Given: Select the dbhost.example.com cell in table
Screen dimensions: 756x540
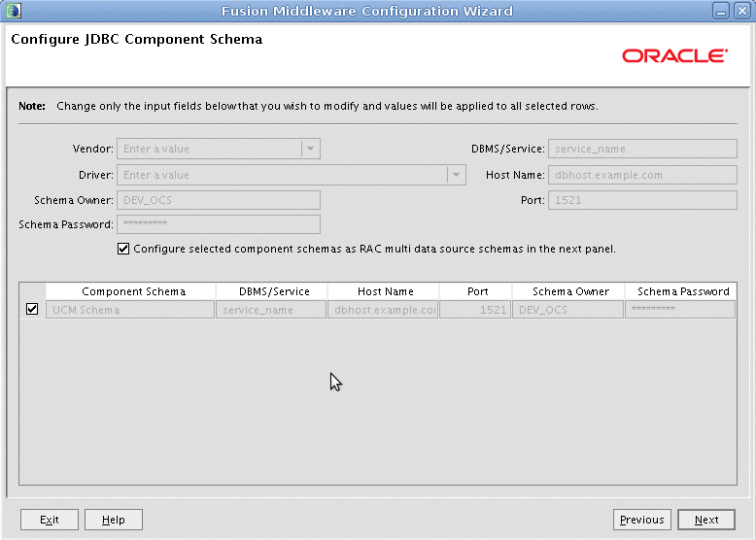Looking at the screenshot, I should click(x=383, y=310).
